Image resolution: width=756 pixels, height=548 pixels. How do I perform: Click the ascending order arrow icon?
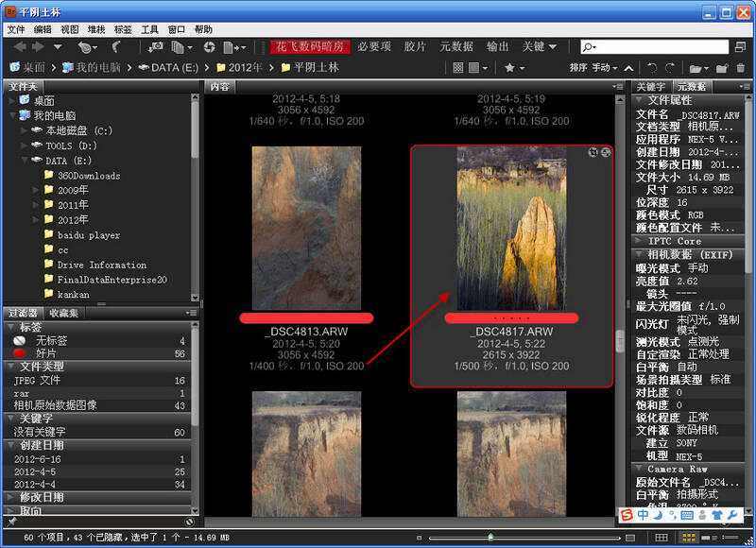pos(628,68)
